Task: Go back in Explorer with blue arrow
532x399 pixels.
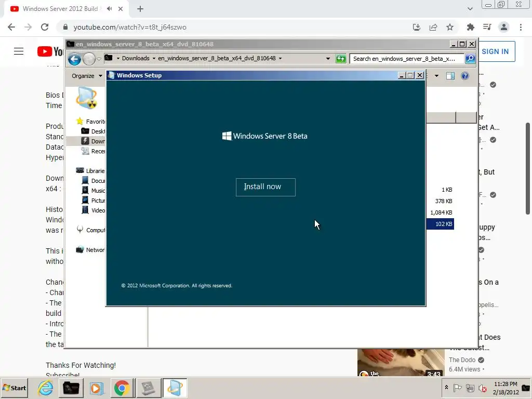Action: tap(74, 59)
